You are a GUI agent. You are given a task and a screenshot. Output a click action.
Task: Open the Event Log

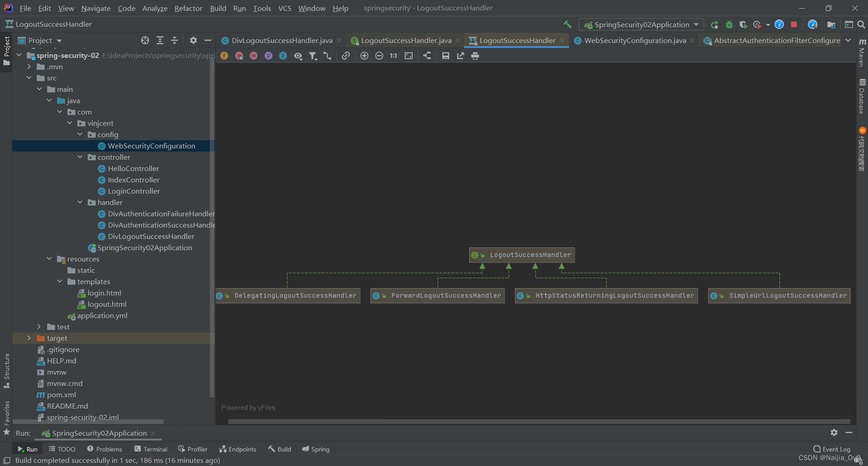coord(832,449)
